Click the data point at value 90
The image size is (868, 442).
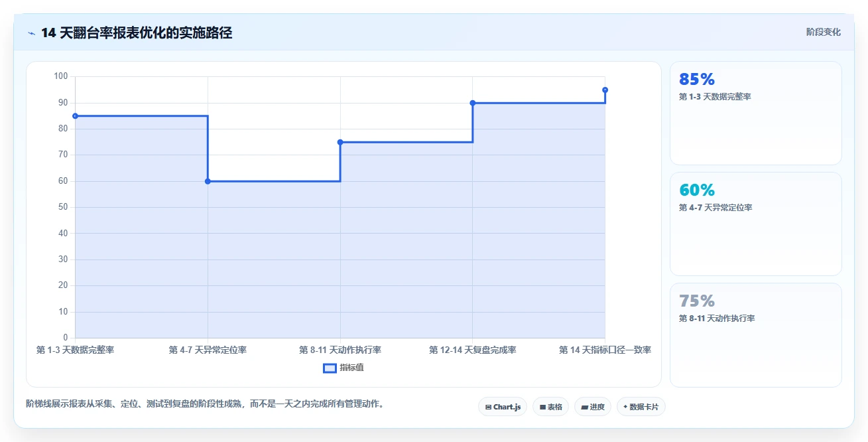click(x=473, y=103)
